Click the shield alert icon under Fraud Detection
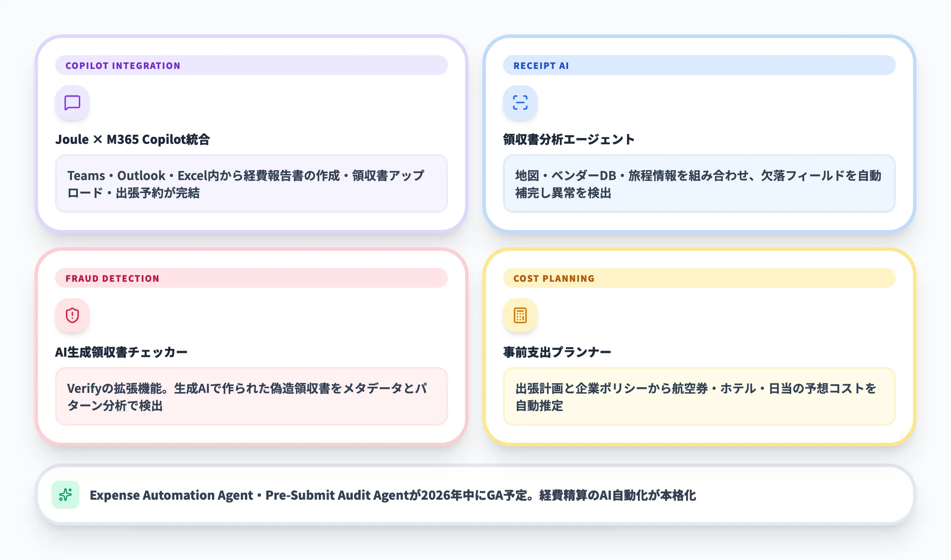 click(72, 316)
